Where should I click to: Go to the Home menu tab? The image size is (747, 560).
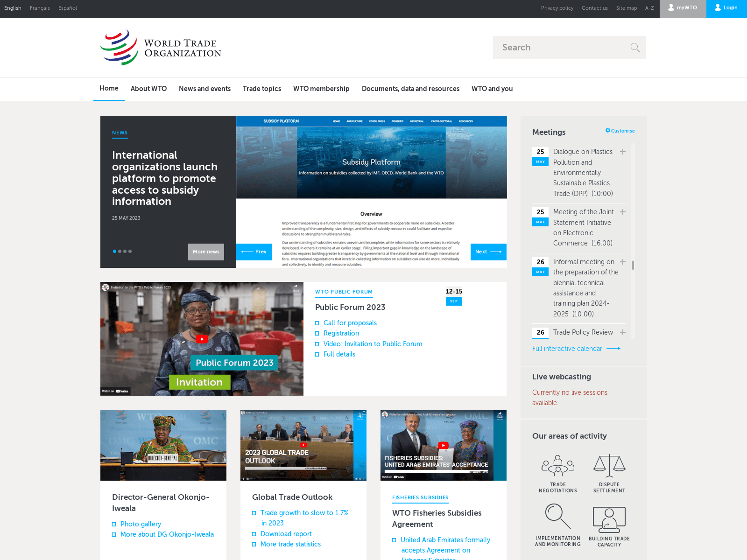click(109, 88)
